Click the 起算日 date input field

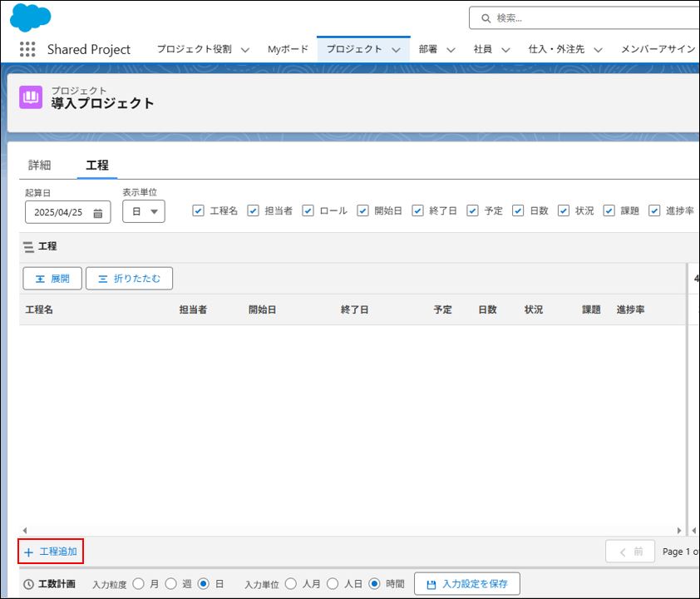58,212
